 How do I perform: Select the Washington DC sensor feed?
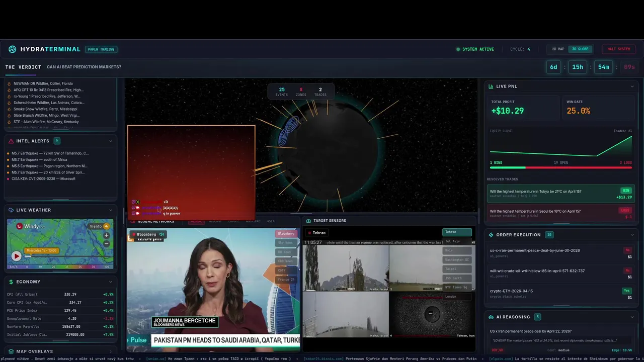(x=457, y=260)
